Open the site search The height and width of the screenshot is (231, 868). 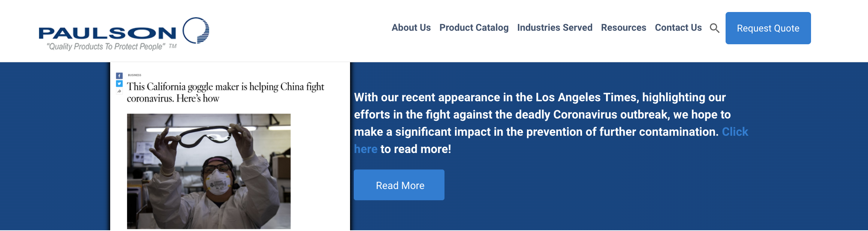(x=714, y=28)
